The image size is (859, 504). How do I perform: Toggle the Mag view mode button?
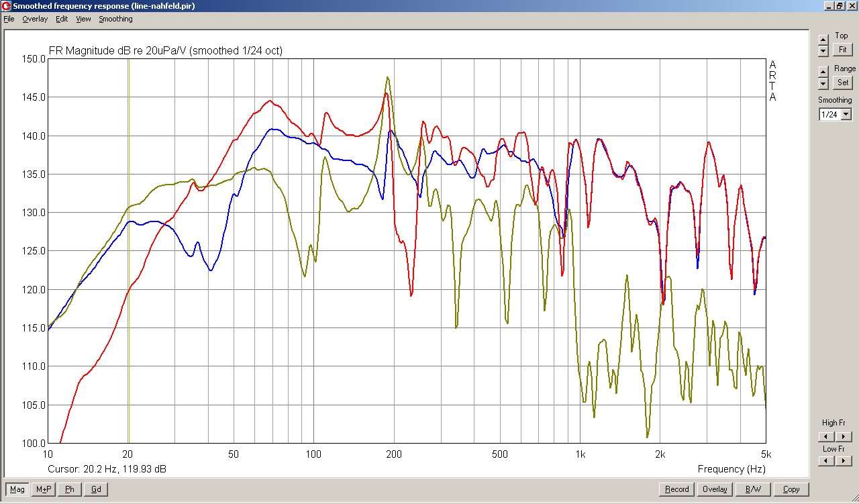(17, 489)
